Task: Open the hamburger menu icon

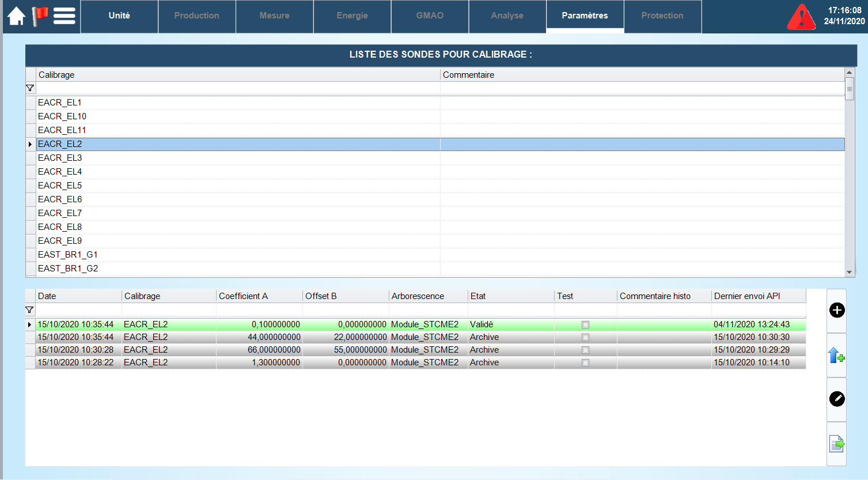Action: 65,16
